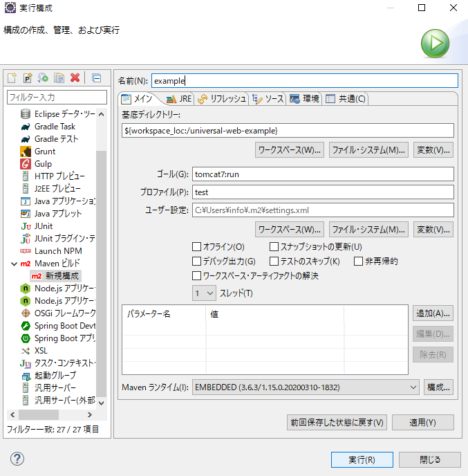Click the フィルター入力 filter field
This screenshot has width=468, height=476.
click(57, 97)
